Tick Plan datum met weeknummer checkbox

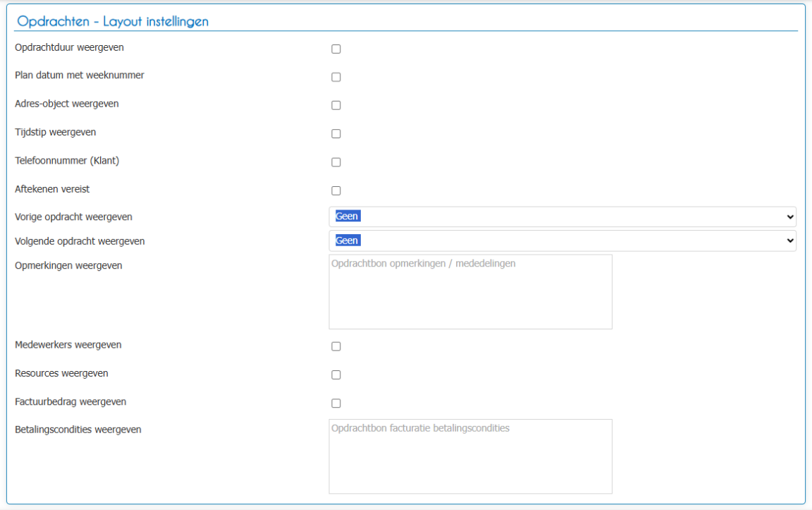click(336, 77)
